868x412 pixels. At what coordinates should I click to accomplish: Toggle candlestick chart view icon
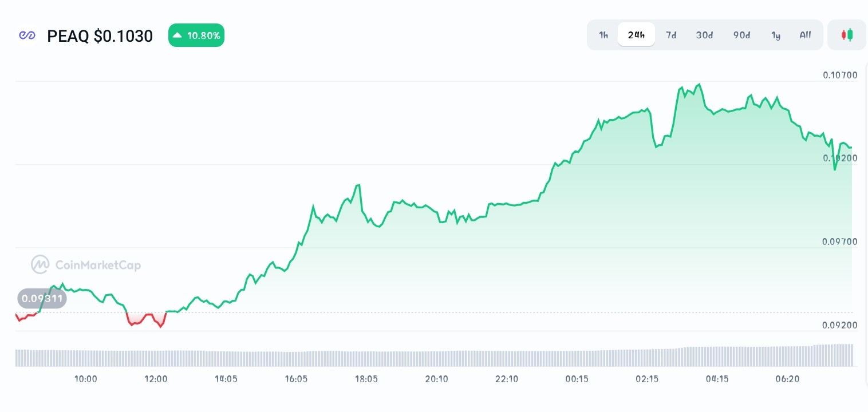847,35
